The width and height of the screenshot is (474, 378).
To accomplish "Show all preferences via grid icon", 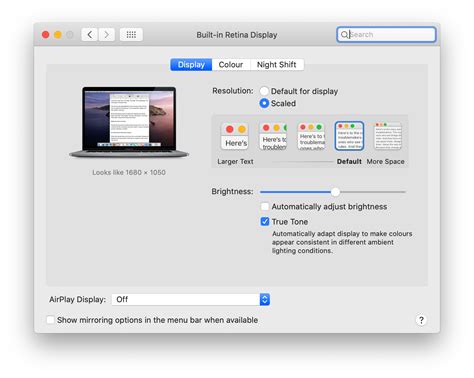I will (131, 34).
